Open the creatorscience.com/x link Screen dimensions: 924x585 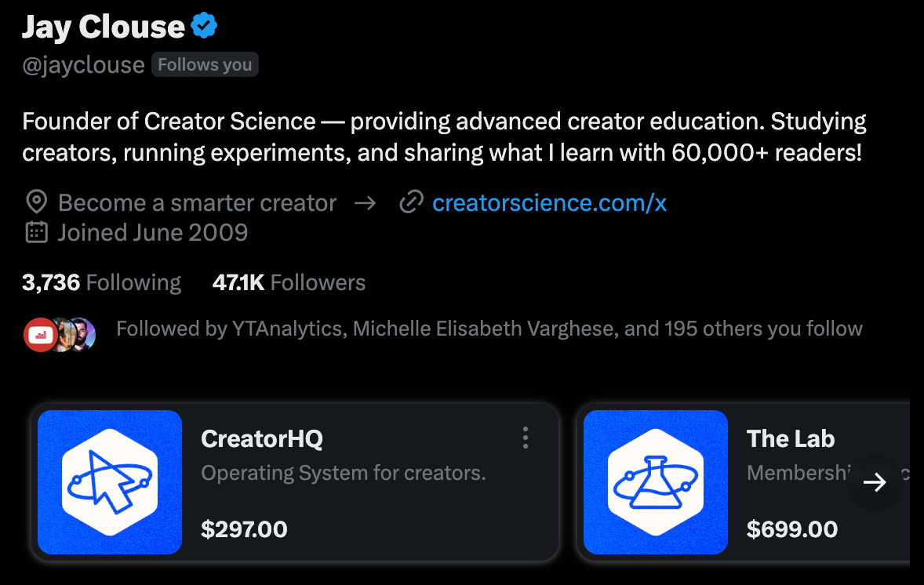549,202
